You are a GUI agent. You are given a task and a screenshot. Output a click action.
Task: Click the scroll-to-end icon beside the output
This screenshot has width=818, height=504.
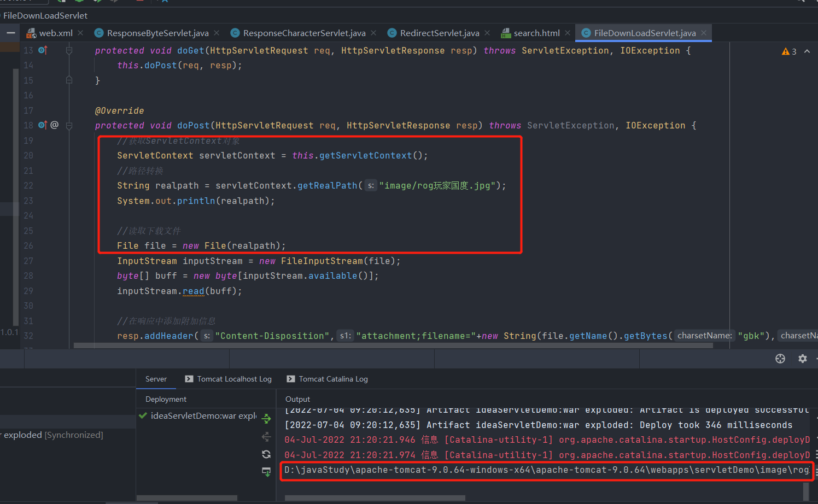(x=266, y=472)
